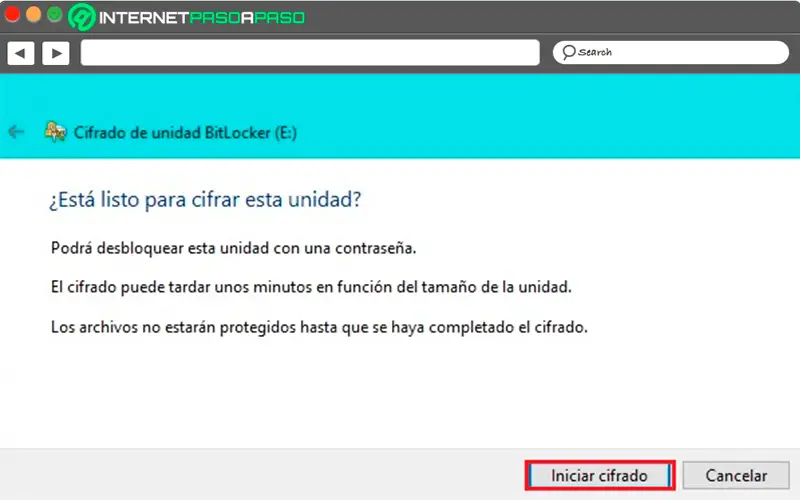Click the green maximize dot

tap(55, 14)
